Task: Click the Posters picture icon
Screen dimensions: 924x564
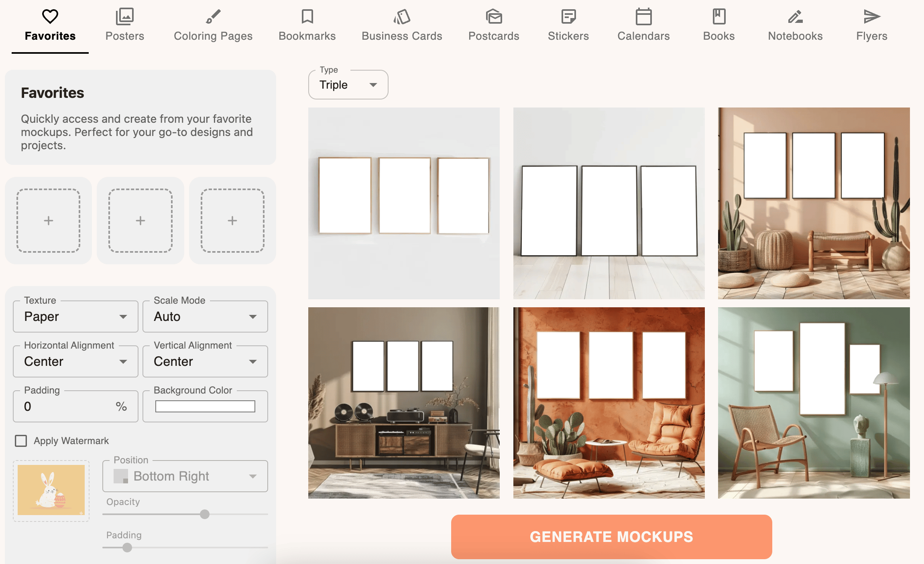Action: 125,16
